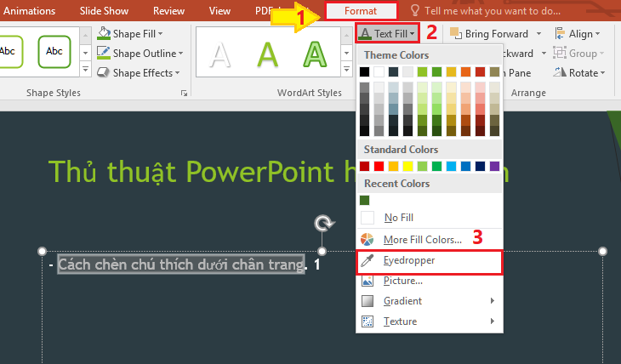Image resolution: width=621 pixels, height=364 pixels.
Task: Open the Texture submenu arrow
Action: pos(493,321)
